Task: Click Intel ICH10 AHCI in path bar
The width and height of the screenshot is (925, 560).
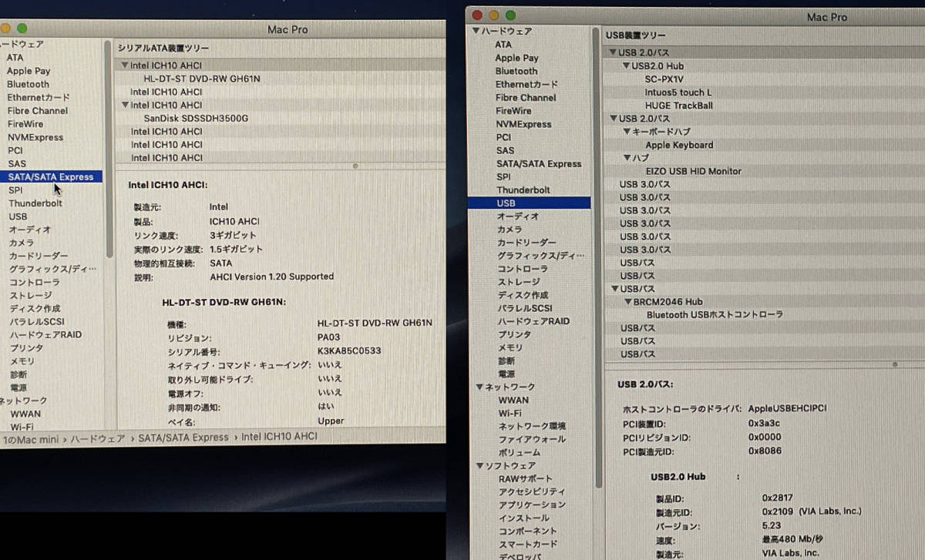Action: 279,437
